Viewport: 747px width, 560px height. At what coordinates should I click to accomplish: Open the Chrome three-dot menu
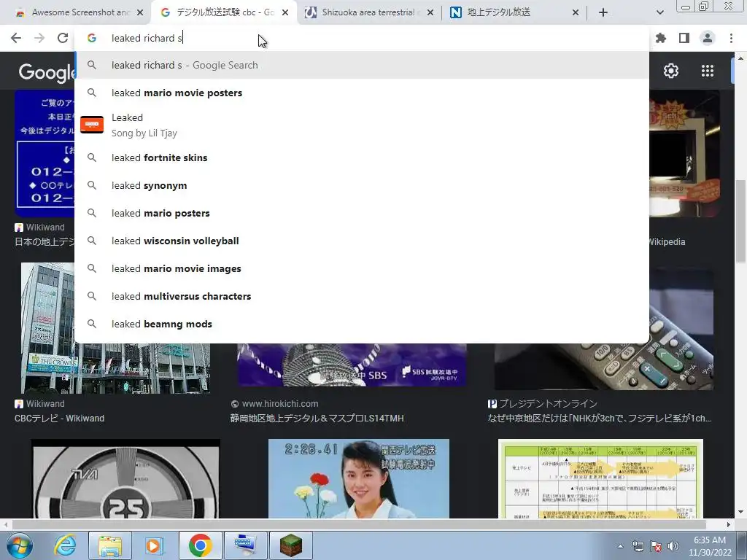click(x=731, y=38)
